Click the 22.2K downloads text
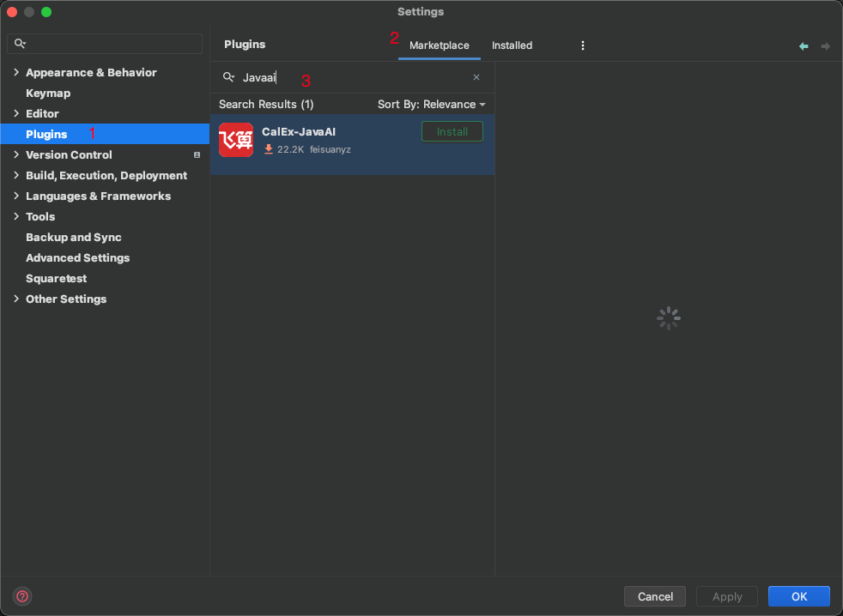 [290, 149]
